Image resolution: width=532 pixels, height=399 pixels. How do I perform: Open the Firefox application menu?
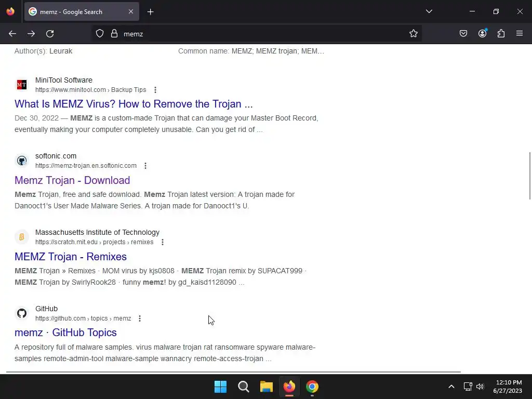[x=520, y=33]
